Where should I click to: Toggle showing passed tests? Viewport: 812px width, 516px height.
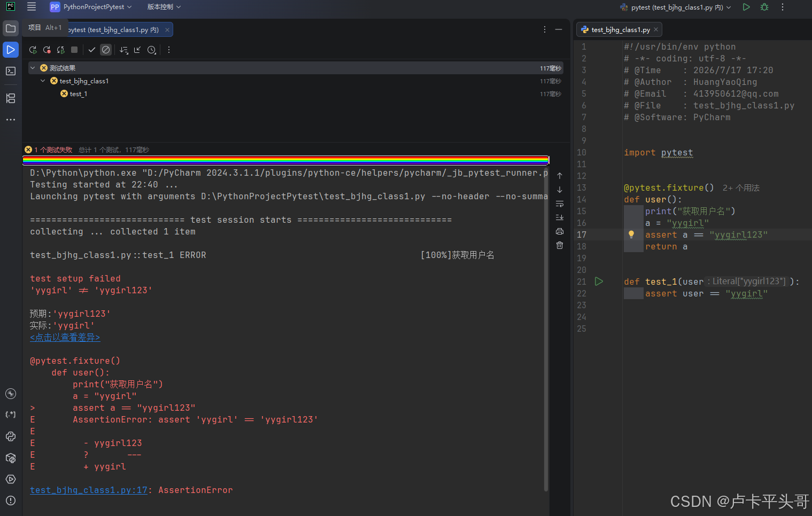pyautogui.click(x=92, y=50)
